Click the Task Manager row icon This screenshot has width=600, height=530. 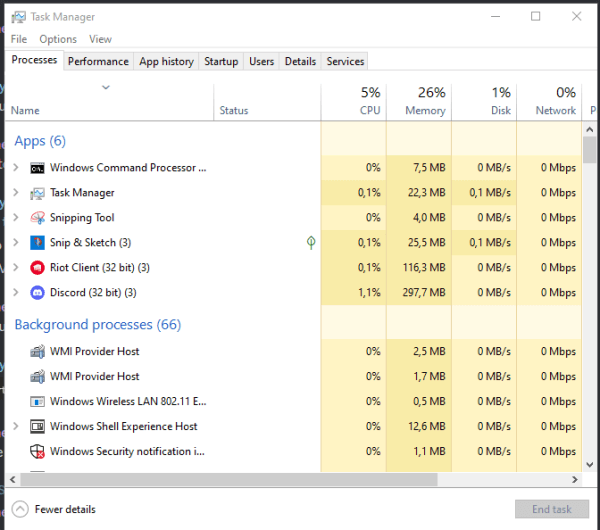37,193
